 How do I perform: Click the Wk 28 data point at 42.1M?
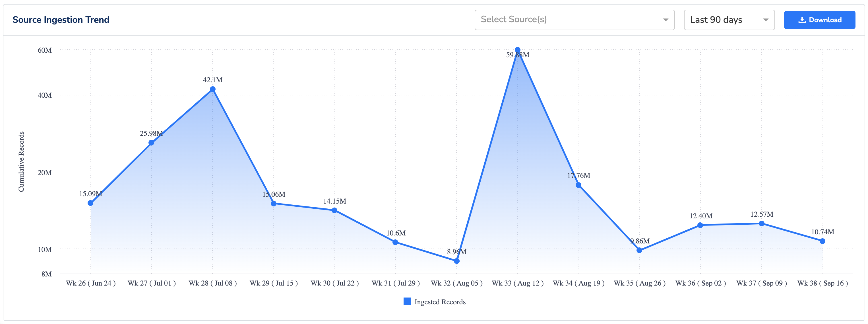[213, 89]
